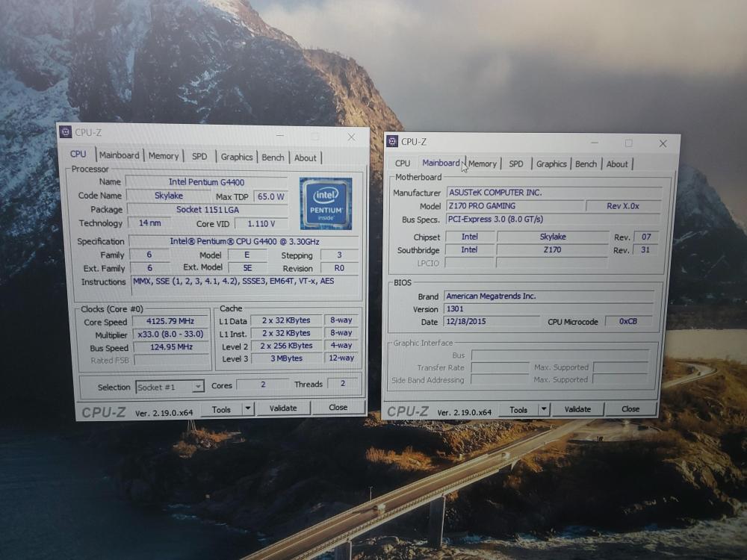The height and width of the screenshot is (560, 747).
Task: Switch to SPD tab in left CPU-Z window
Action: (199, 156)
